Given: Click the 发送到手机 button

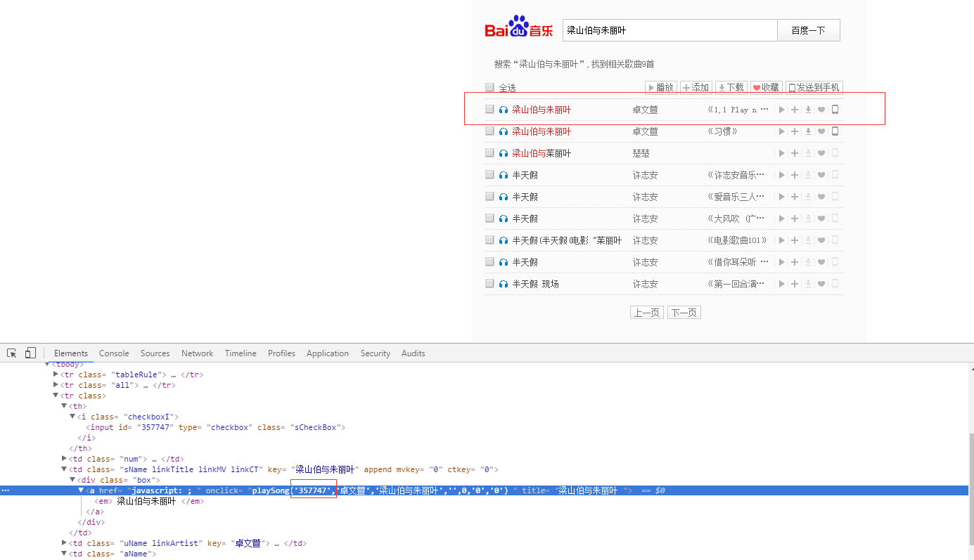Looking at the screenshot, I should click(x=814, y=88).
